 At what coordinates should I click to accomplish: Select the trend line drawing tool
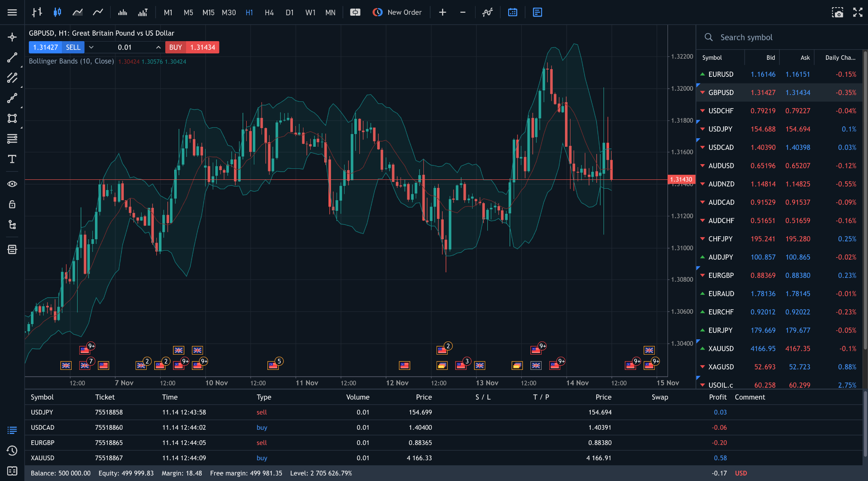12,58
